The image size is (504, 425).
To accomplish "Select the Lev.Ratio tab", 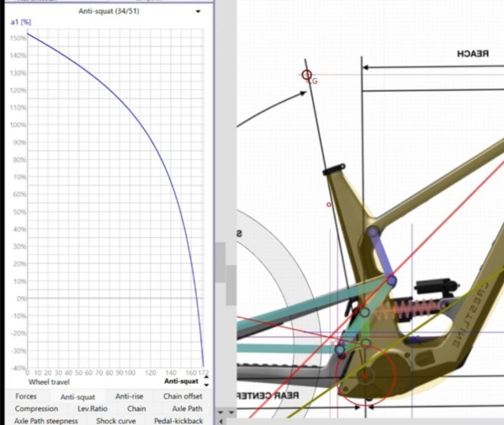I will (x=93, y=409).
